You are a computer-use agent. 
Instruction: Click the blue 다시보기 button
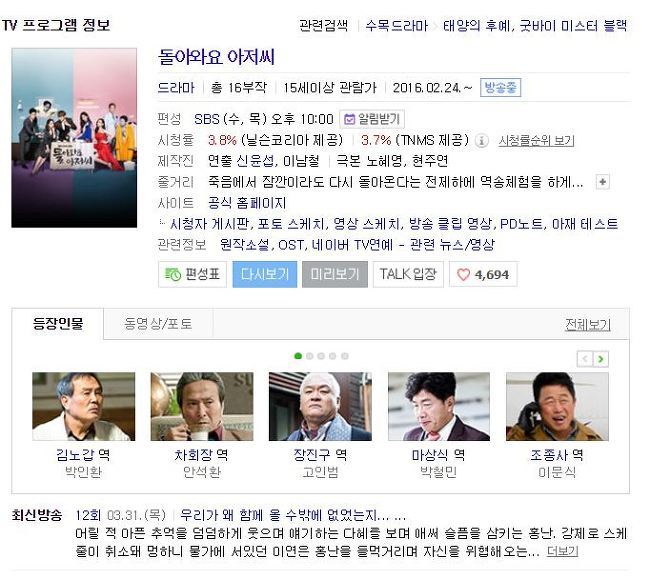pos(264,274)
